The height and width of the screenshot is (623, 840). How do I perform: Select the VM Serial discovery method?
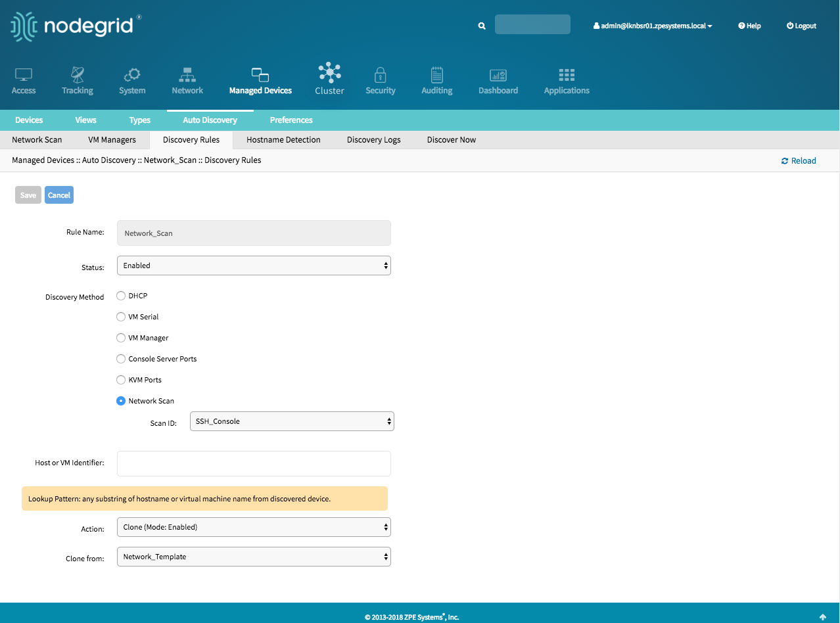pyautogui.click(x=121, y=317)
